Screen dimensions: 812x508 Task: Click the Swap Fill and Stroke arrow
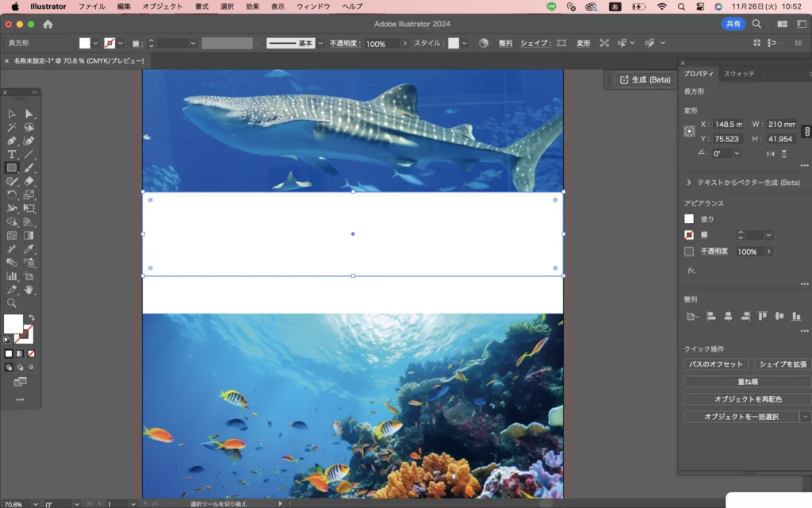(x=31, y=318)
